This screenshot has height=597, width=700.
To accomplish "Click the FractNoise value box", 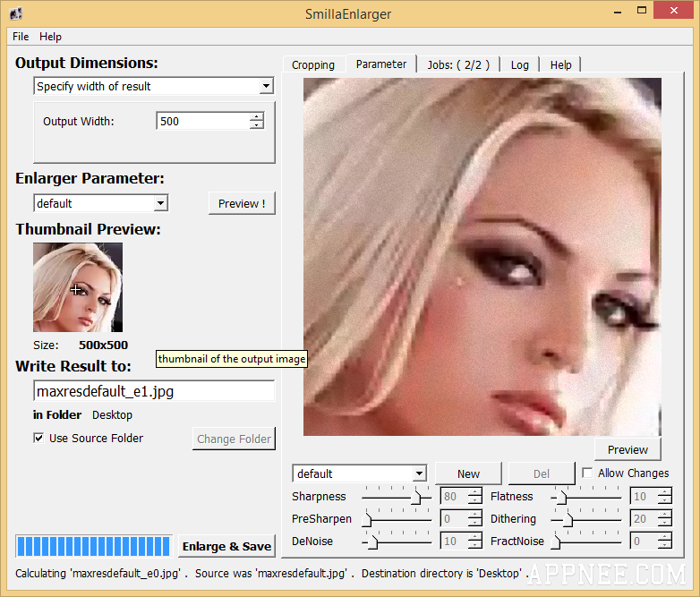I will pyautogui.click(x=645, y=541).
